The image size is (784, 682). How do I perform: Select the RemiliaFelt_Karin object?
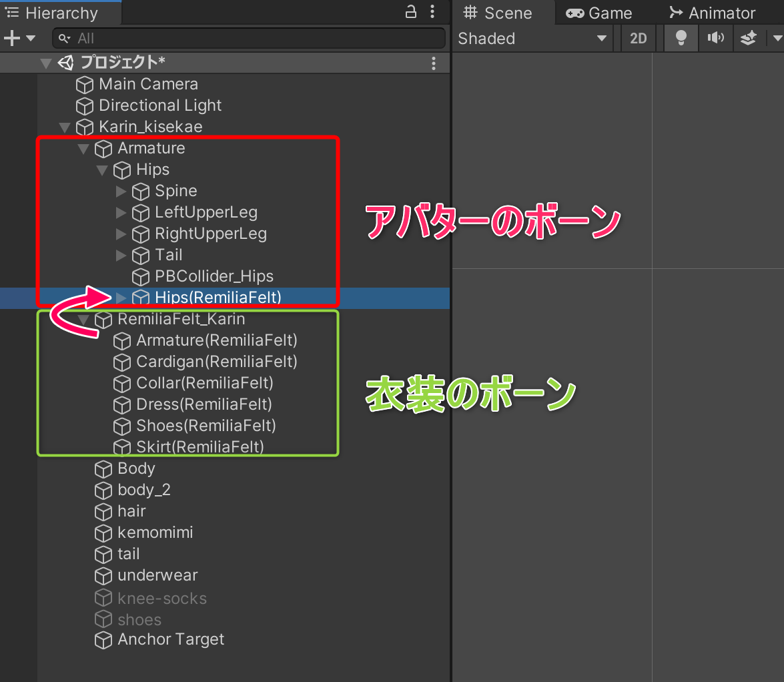click(x=181, y=319)
